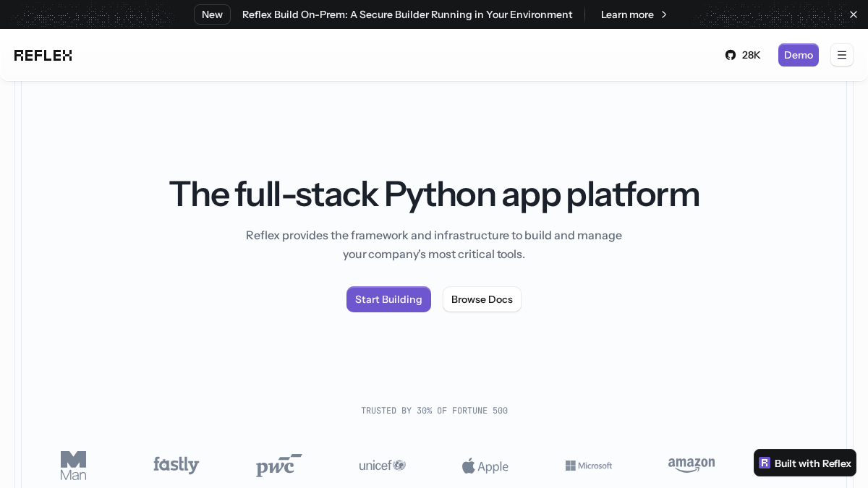Click the Demo button
This screenshot has width=868, height=488.
(x=799, y=55)
